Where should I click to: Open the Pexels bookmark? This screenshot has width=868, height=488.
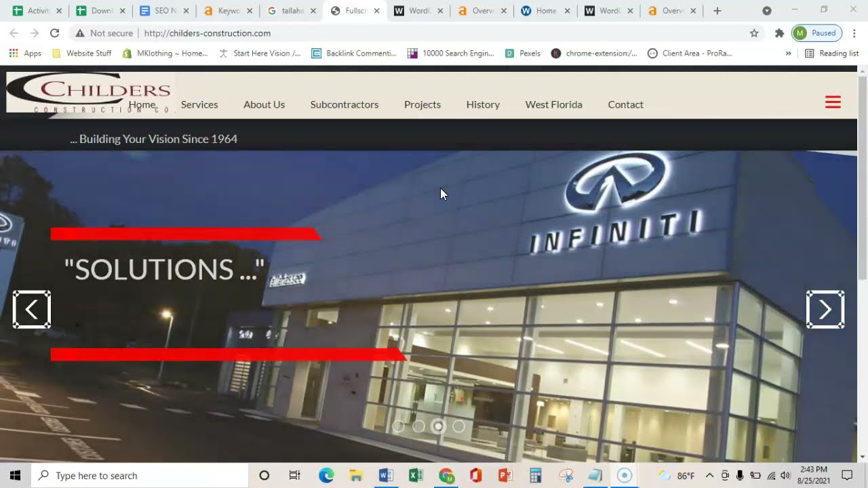[x=523, y=53]
